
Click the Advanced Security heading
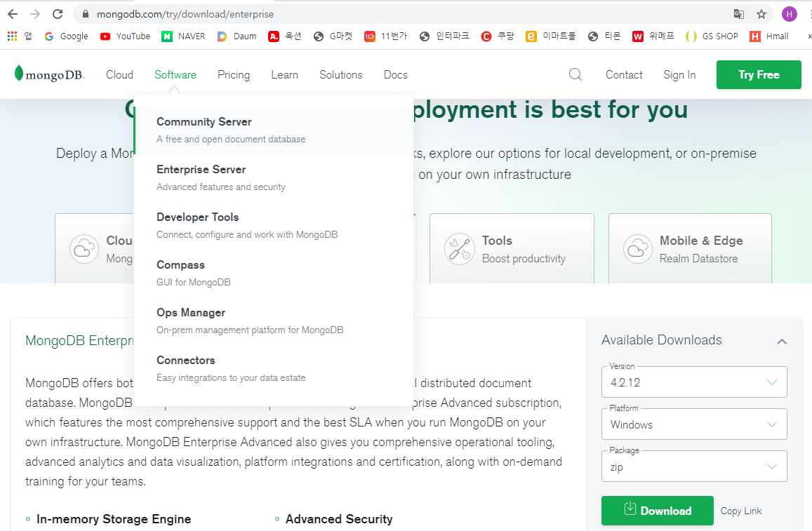coord(339,518)
